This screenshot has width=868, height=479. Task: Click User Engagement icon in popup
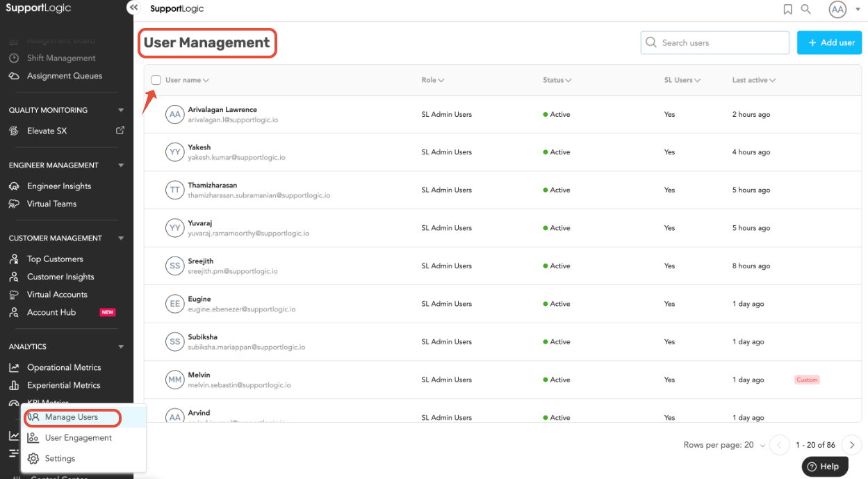tap(33, 438)
